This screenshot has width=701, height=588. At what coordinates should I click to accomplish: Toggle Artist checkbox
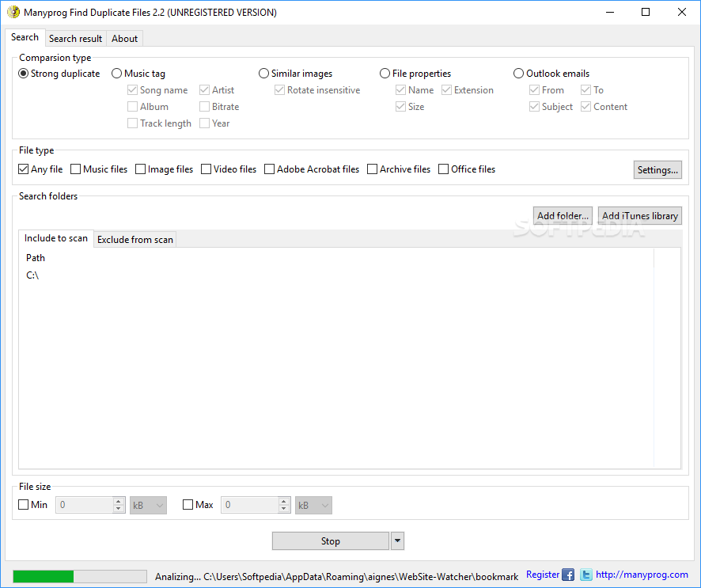(217, 90)
